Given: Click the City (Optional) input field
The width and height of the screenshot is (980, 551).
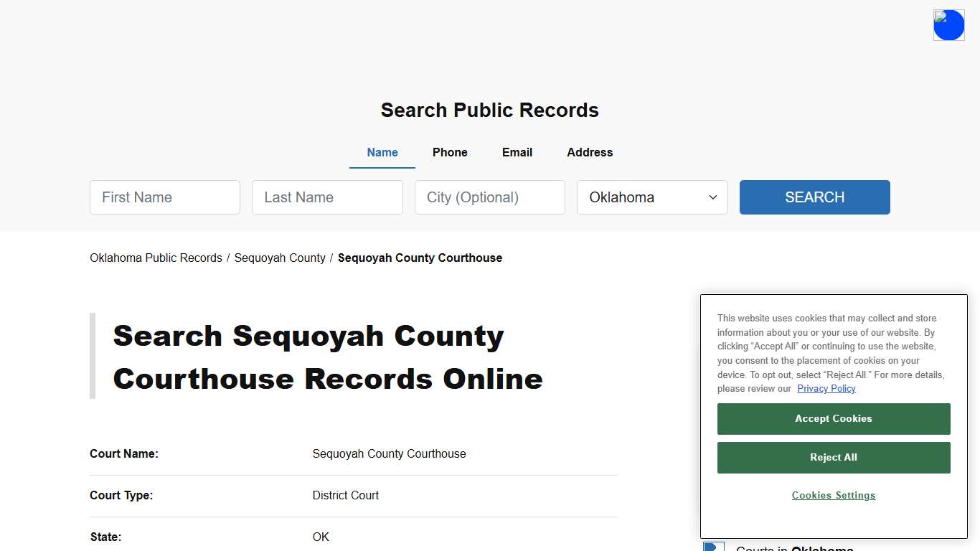Looking at the screenshot, I should point(489,197).
